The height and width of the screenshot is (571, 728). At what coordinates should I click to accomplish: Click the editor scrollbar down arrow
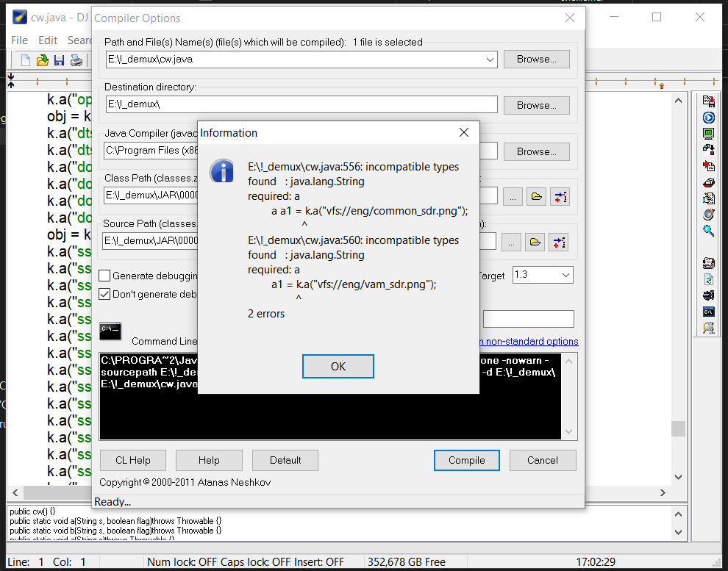(x=678, y=477)
